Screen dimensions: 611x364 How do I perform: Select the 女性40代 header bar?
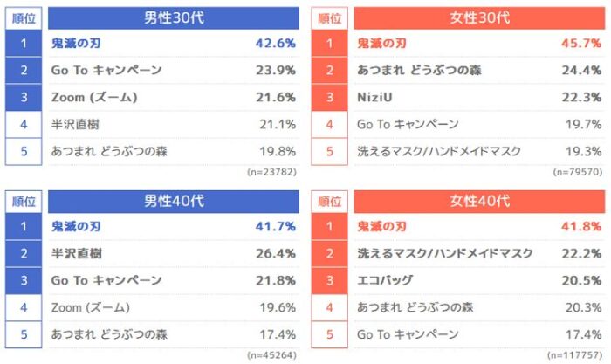coord(480,201)
